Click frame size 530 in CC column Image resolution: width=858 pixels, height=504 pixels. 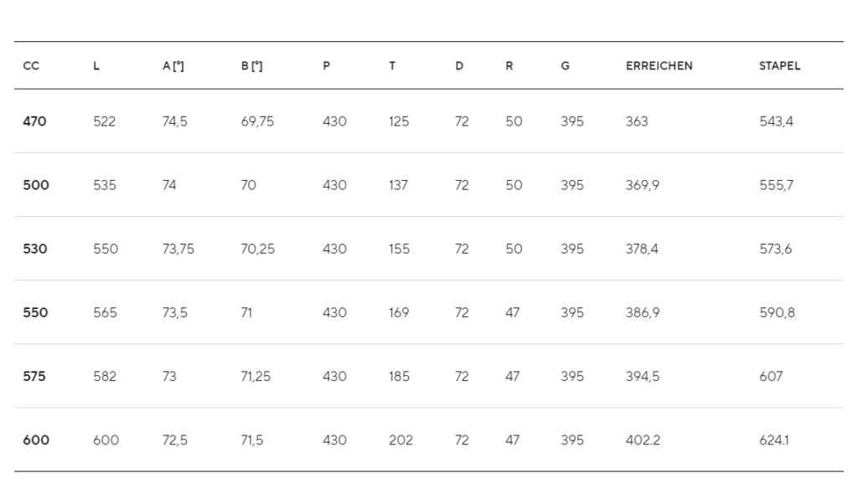35,249
